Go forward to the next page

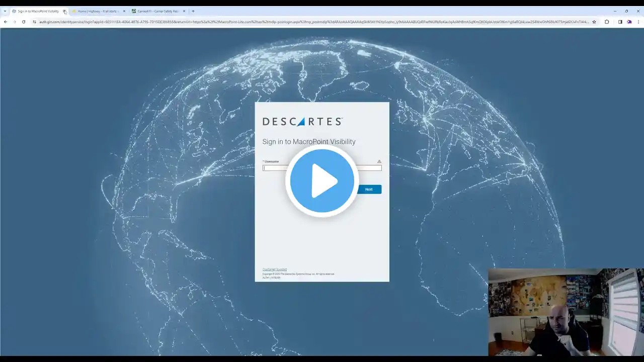tap(14, 22)
